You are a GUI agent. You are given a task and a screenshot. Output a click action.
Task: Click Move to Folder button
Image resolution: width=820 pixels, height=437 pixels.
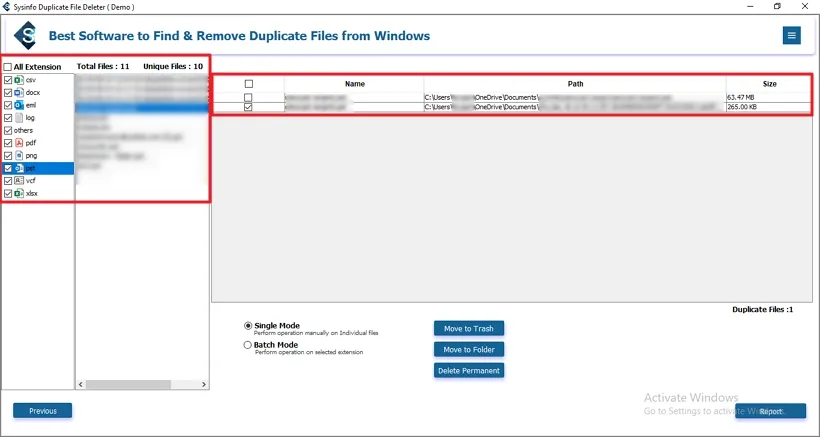[x=469, y=350]
